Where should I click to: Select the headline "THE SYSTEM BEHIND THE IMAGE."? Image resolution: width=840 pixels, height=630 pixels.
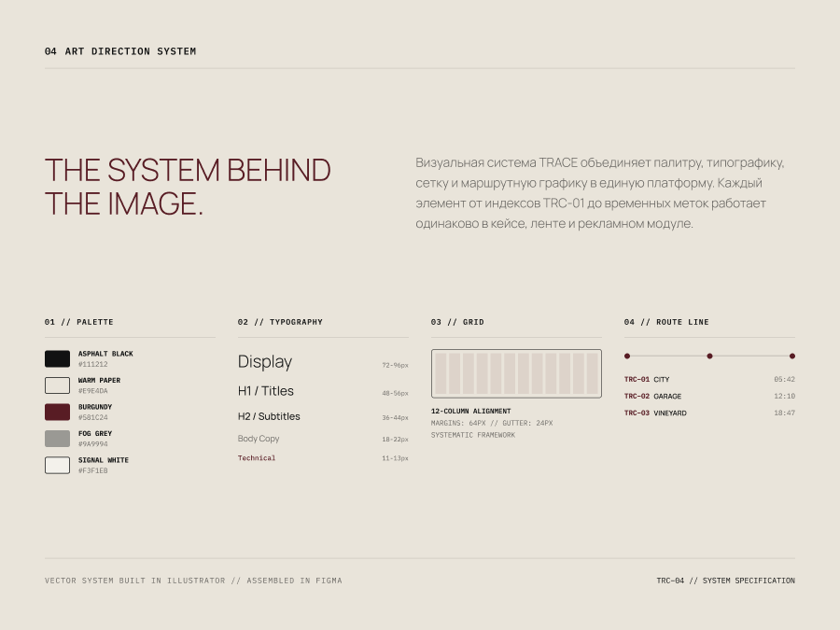click(x=188, y=187)
